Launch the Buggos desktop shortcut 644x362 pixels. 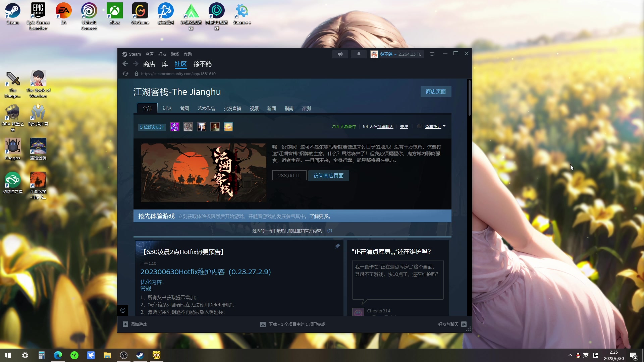(13, 149)
